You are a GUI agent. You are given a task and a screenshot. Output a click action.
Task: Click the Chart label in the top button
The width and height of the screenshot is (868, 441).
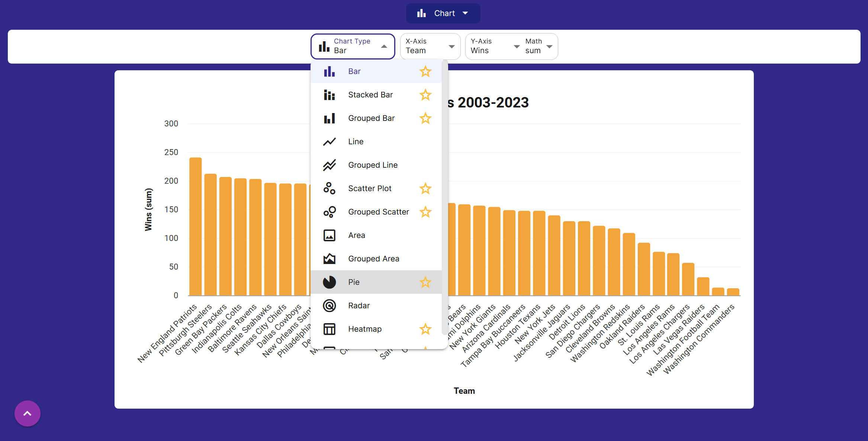444,13
